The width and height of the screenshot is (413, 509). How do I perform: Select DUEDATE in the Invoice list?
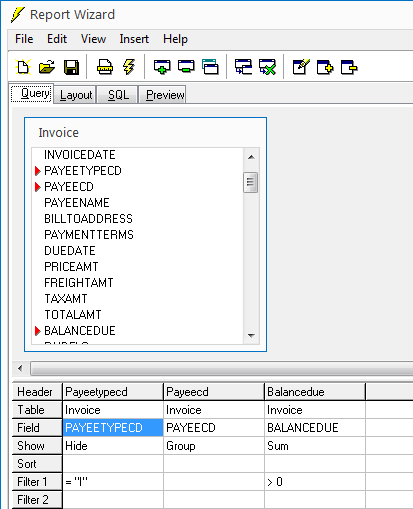(70, 251)
